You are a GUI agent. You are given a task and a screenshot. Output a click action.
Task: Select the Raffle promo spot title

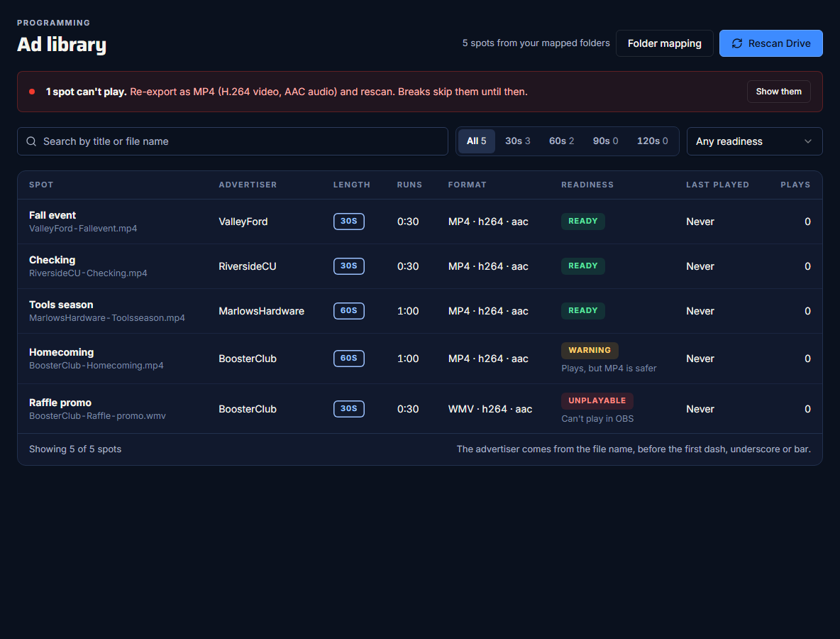[x=60, y=403]
